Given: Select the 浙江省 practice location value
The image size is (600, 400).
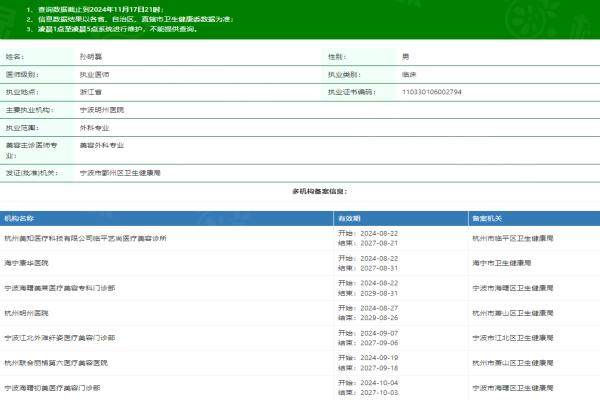Looking at the screenshot, I should [x=91, y=92].
